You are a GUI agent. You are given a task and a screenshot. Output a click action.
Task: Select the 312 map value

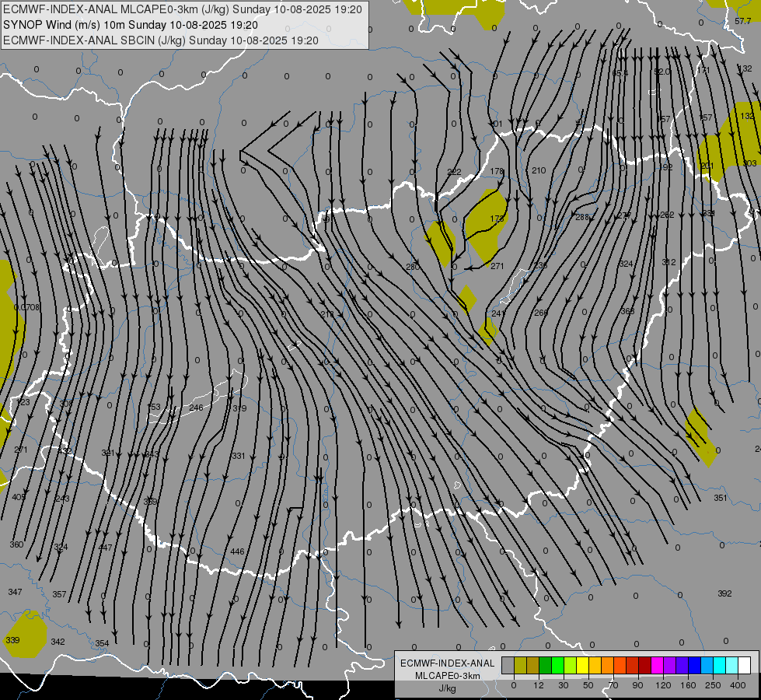(x=668, y=262)
